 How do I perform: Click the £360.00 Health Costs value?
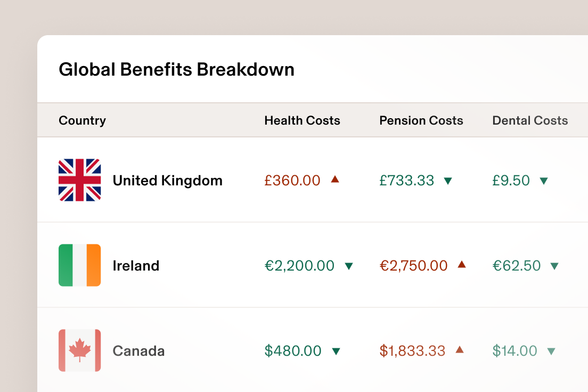292,180
